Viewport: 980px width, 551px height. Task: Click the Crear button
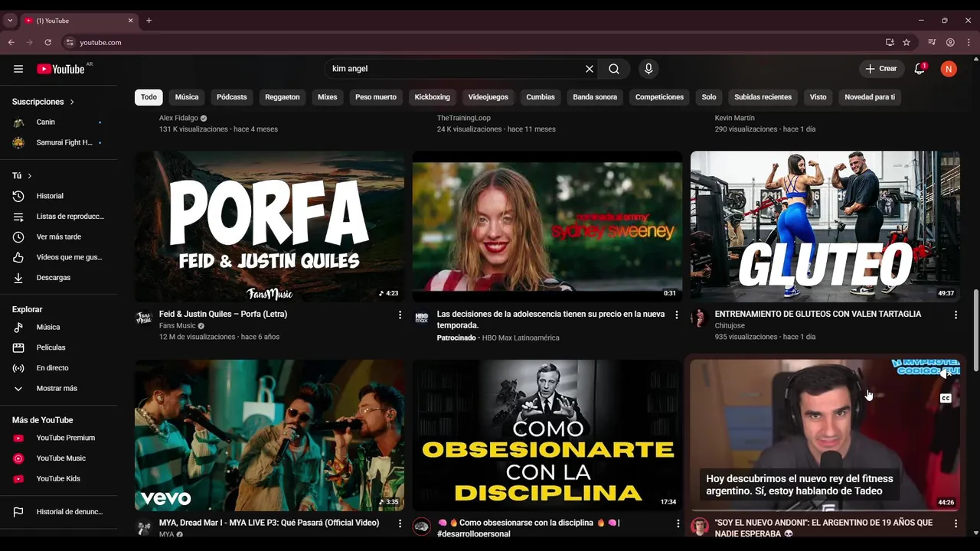coord(880,69)
